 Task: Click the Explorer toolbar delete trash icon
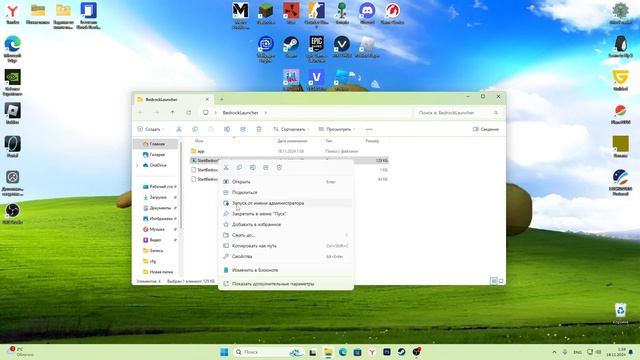tap(259, 129)
